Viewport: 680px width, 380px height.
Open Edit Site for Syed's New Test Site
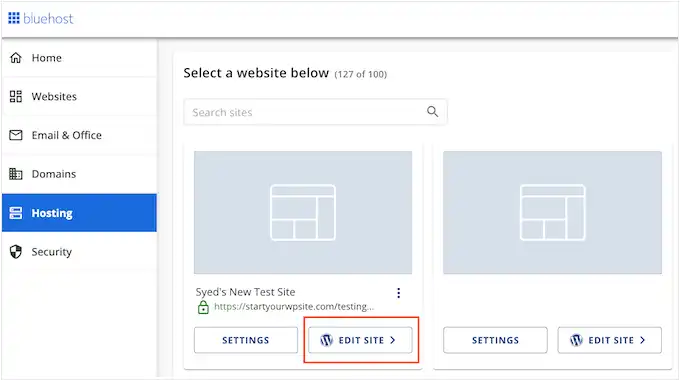tap(360, 340)
